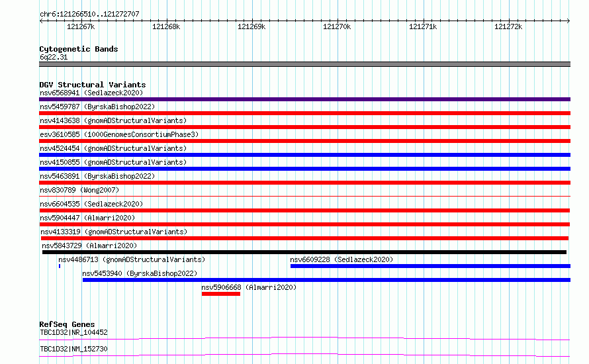Image resolution: width=589 pixels, height=364 pixels.
Task: Select the blue nsv4524454 variant bar
Action: (304, 155)
